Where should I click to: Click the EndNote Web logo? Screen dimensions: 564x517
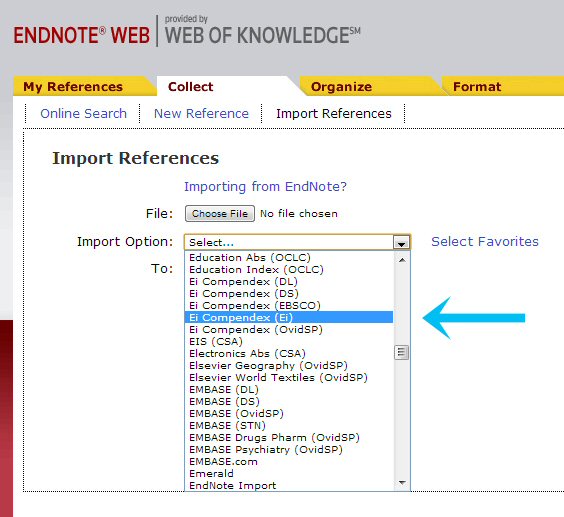(x=81, y=35)
